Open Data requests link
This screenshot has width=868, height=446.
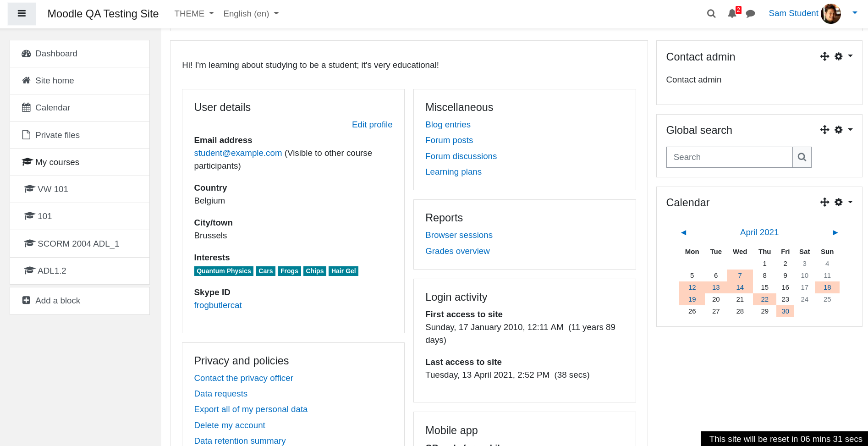click(x=220, y=394)
